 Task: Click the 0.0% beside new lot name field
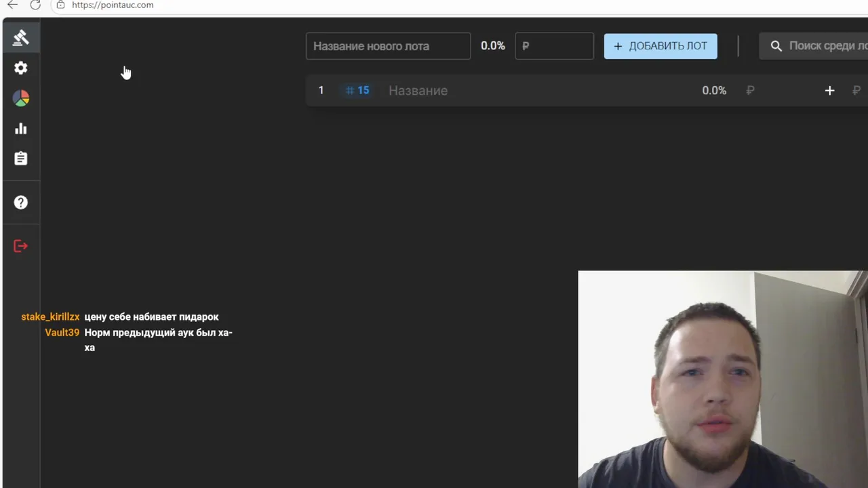tap(493, 46)
